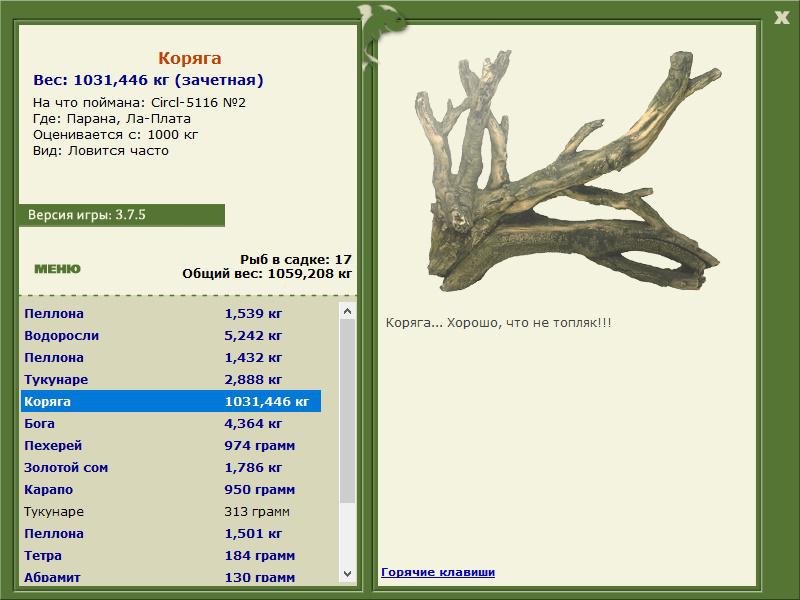Click the Оценивается с: 1000 кг line

click(115, 135)
